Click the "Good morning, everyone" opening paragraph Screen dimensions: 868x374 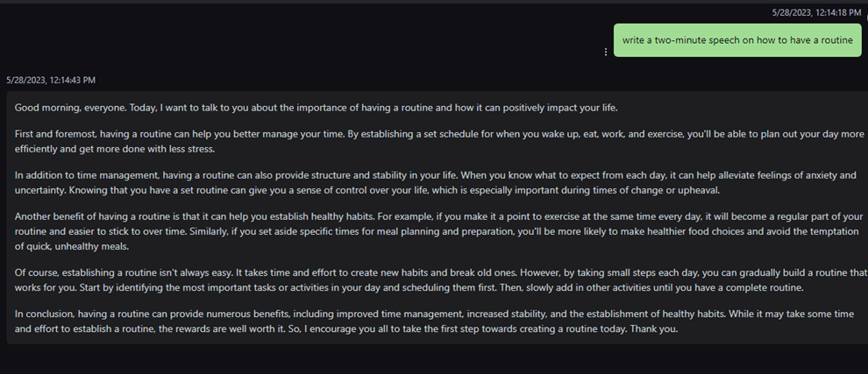(316, 108)
